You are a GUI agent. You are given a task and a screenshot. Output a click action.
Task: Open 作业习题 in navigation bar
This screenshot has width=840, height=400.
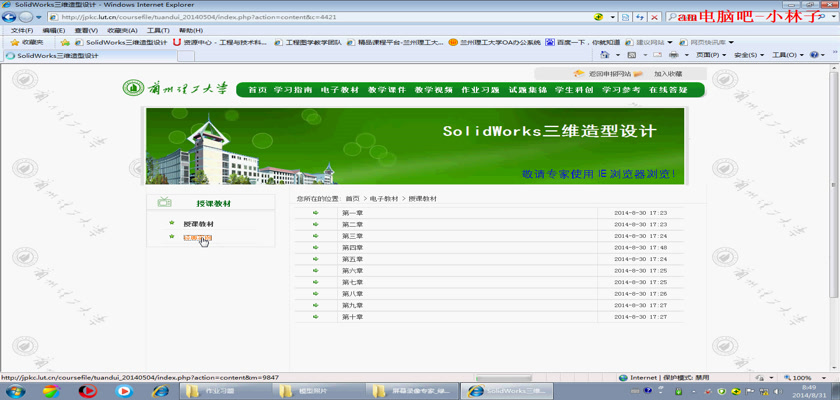pos(480,90)
